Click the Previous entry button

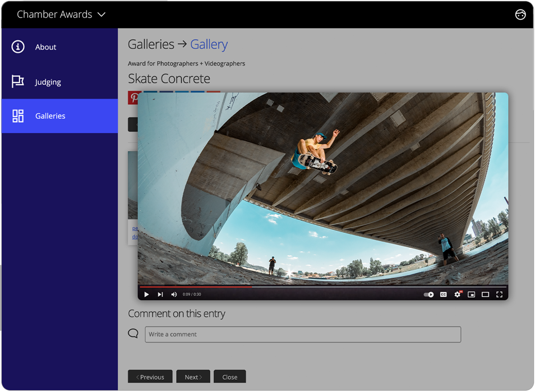click(150, 376)
